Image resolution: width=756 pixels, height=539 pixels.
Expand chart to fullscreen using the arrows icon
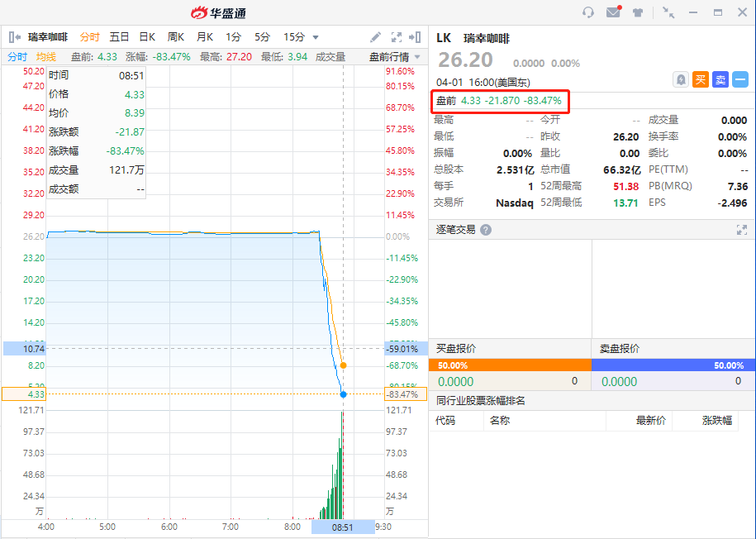pos(396,37)
